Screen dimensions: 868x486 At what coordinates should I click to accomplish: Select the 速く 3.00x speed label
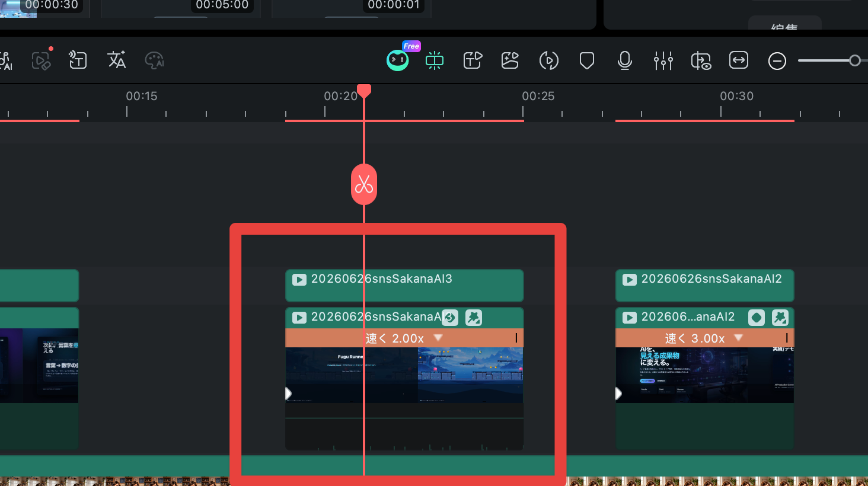pyautogui.click(x=695, y=338)
